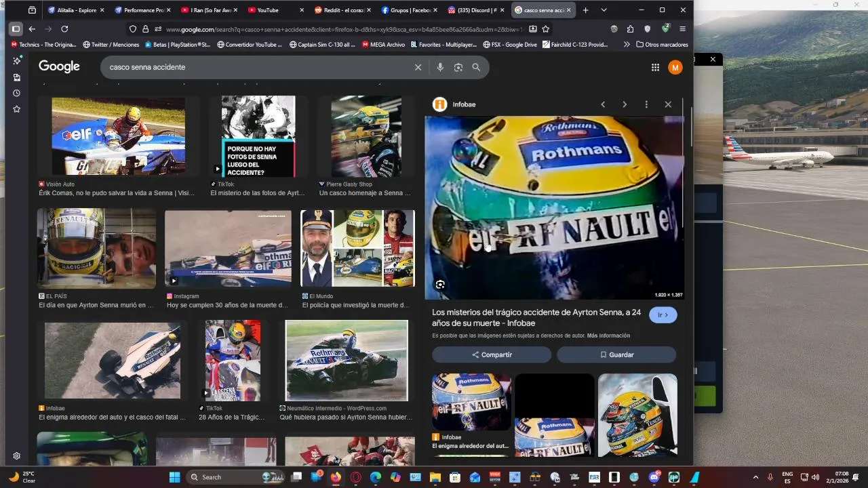Click the Google logo
Image resolution: width=868 pixels, height=488 pixels.
click(59, 66)
